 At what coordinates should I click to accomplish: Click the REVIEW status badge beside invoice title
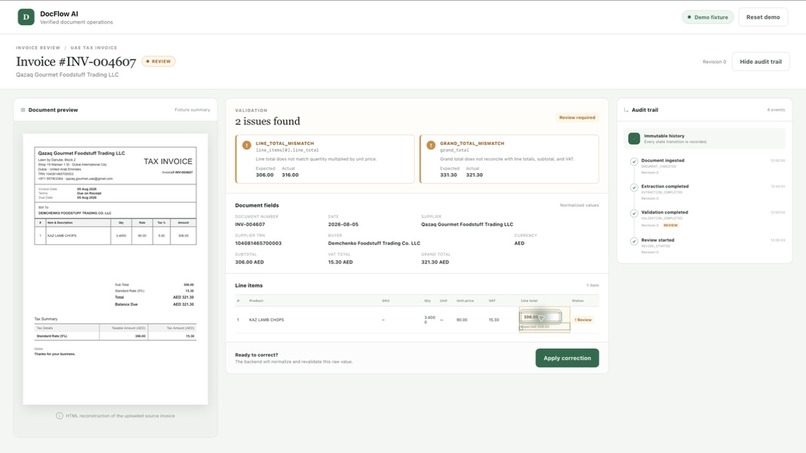click(x=158, y=61)
